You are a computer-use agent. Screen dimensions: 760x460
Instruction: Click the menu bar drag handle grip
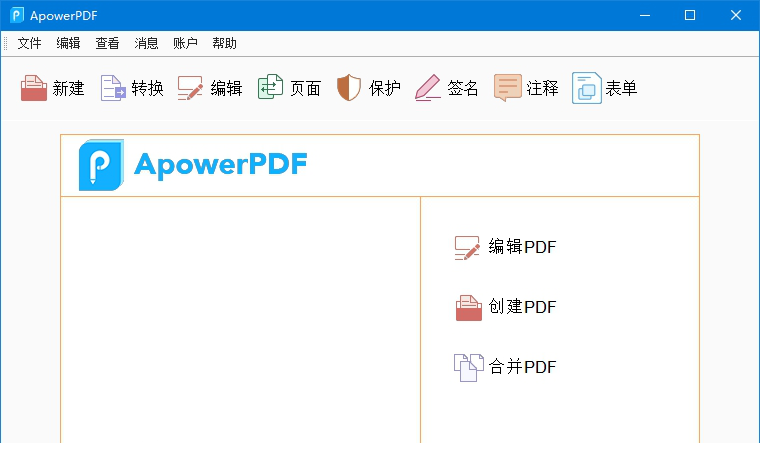tap(5, 44)
